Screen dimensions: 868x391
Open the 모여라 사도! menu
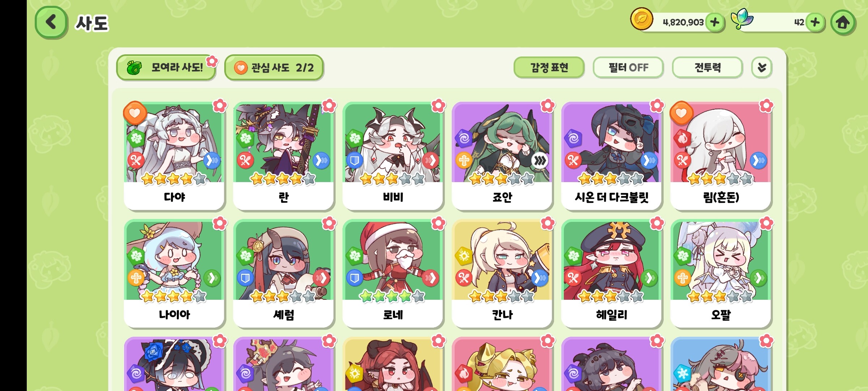[x=166, y=67]
